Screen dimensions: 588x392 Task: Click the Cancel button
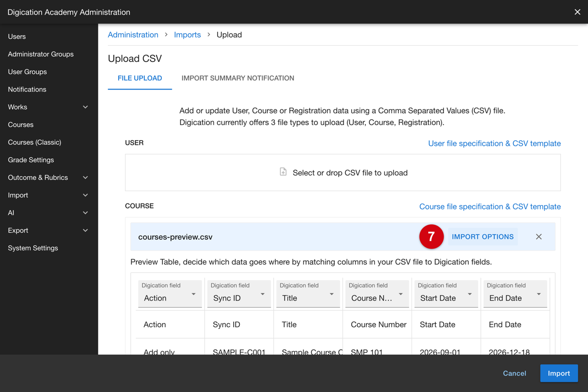point(515,373)
